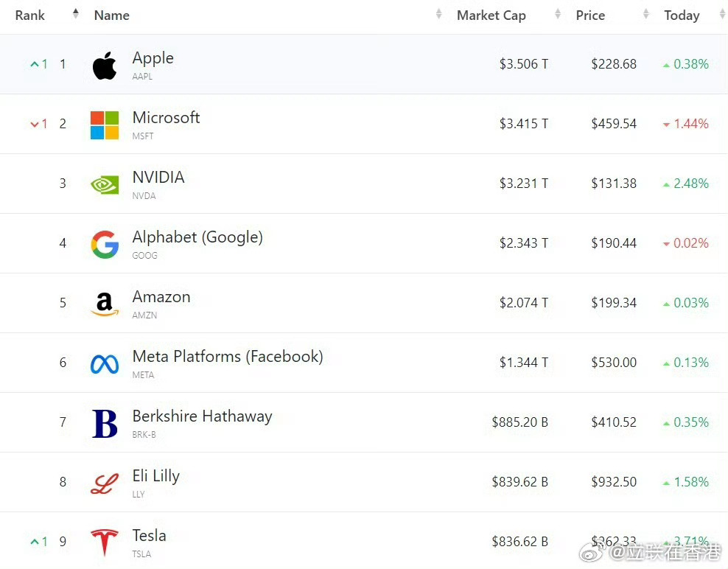The width and height of the screenshot is (728, 569).
Task: Sort by Market Cap column arrows
Action: pyautogui.click(x=558, y=15)
